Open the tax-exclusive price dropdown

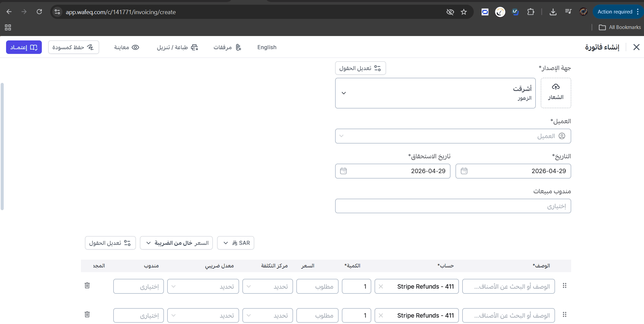176,243
